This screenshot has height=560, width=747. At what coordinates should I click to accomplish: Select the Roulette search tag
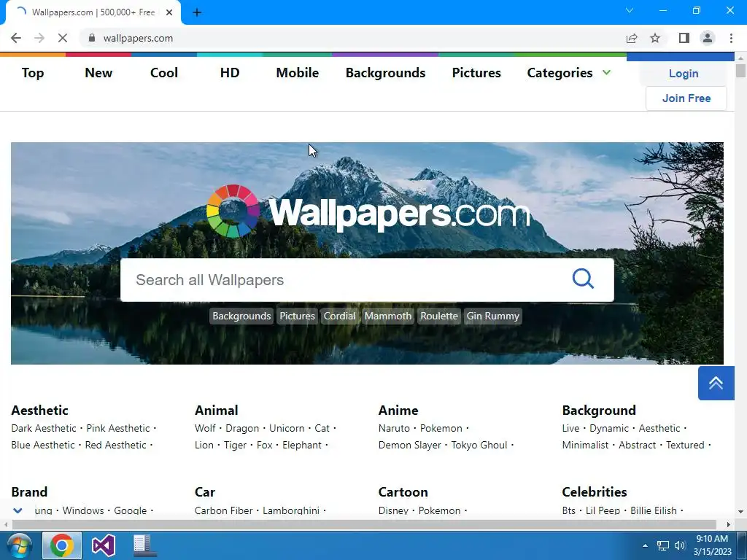pos(439,316)
